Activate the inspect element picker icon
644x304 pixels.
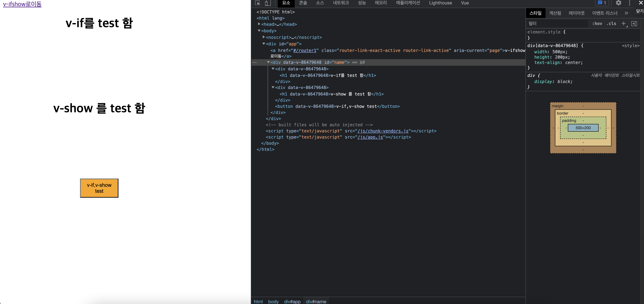tap(258, 3)
